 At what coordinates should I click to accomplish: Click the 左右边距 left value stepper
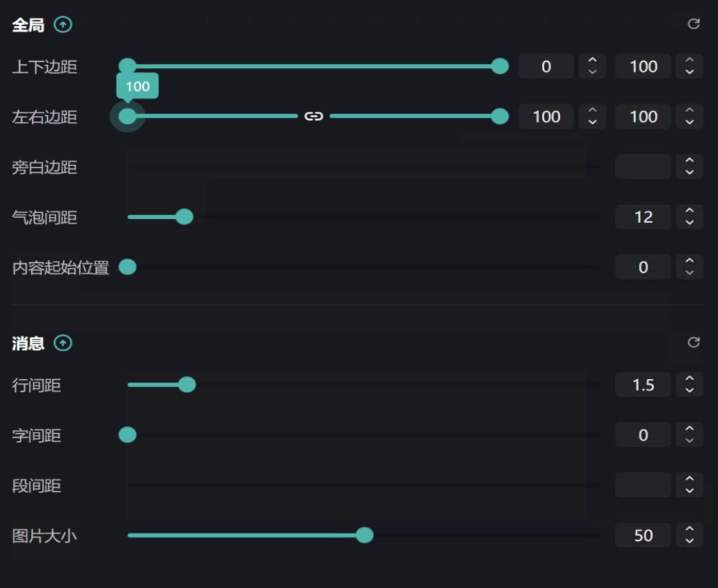point(592,116)
